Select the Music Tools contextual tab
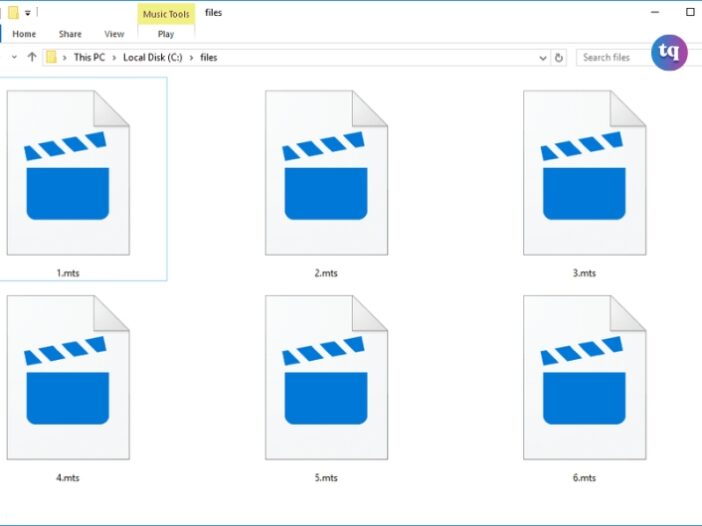Viewport: 702px width, 526px height. click(166, 14)
